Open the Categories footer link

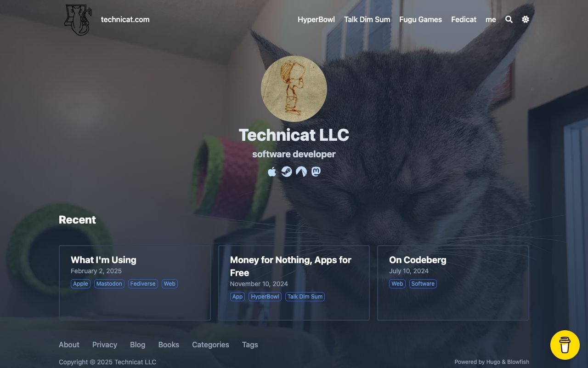coord(210,345)
